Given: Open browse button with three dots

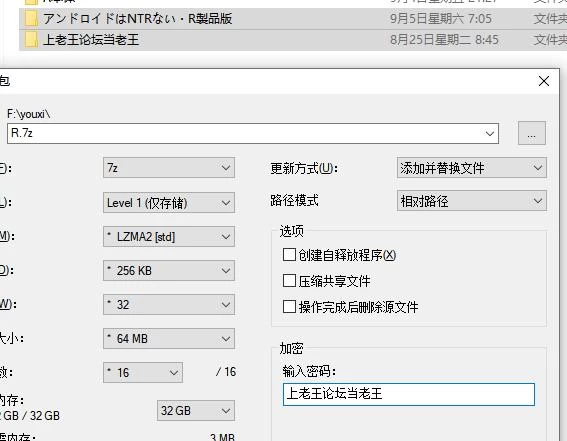Looking at the screenshot, I should click(x=531, y=133).
